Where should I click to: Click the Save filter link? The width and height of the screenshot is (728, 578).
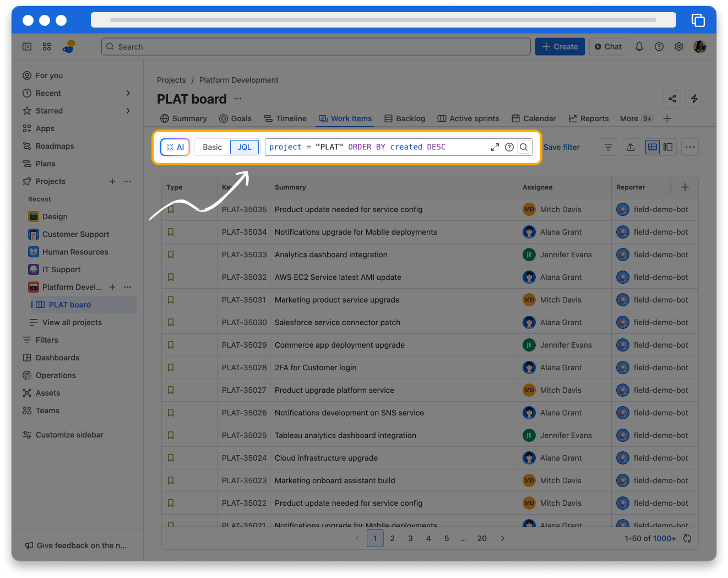562,147
